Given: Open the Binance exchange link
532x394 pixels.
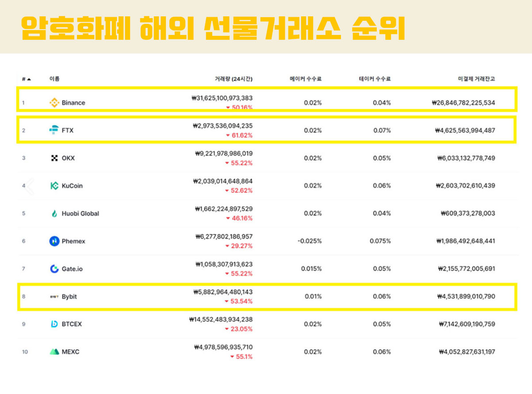Looking at the screenshot, I should [x=73, y=103].
